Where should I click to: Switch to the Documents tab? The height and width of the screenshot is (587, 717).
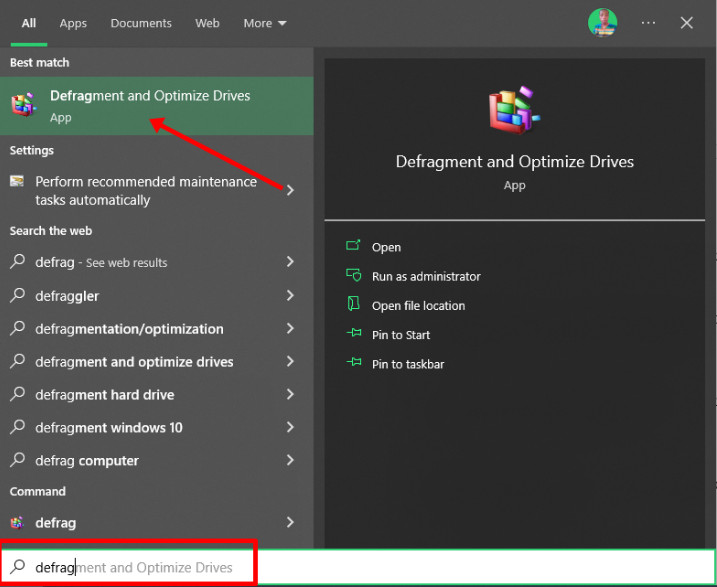(x=141, y=23)
